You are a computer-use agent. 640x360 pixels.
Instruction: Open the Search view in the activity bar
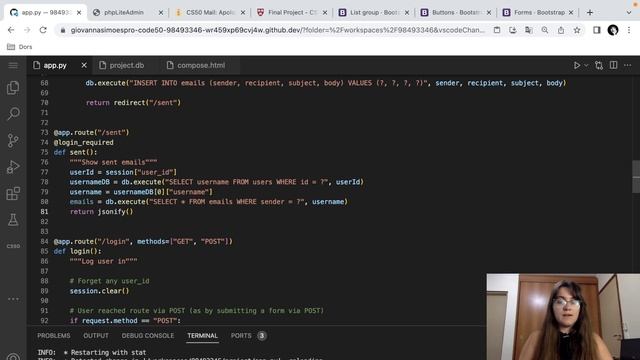point(13,114)
